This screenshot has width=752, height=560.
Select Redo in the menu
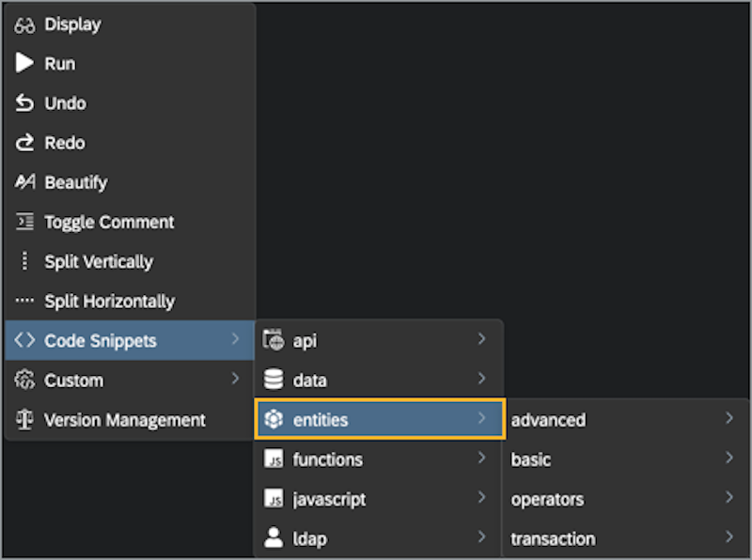pos(130,143)
